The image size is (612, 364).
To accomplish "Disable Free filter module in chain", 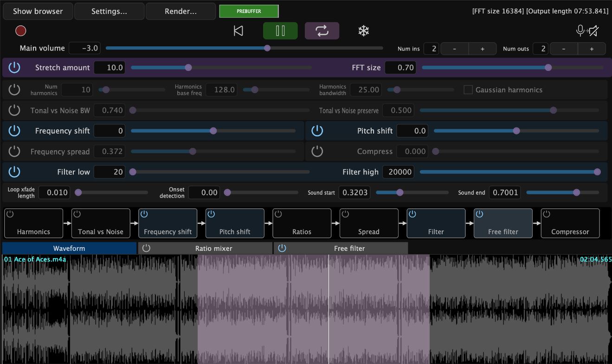I will tap(479, 214).
